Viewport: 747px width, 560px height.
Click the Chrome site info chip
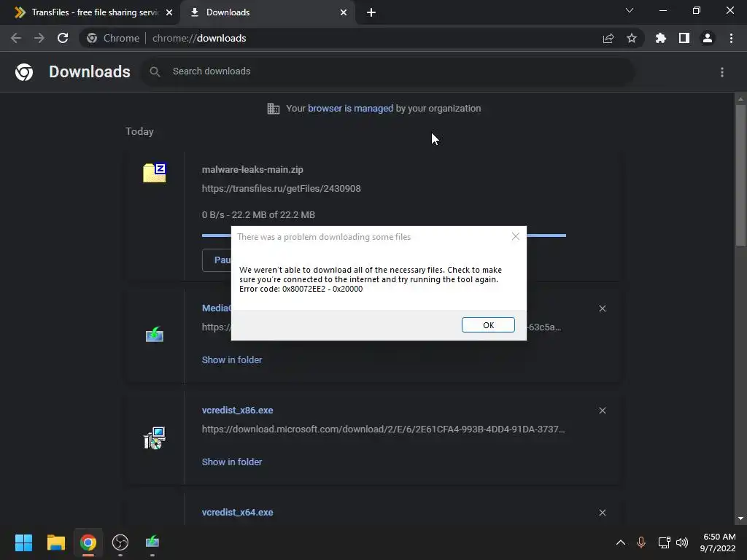(x=113, y=38)
